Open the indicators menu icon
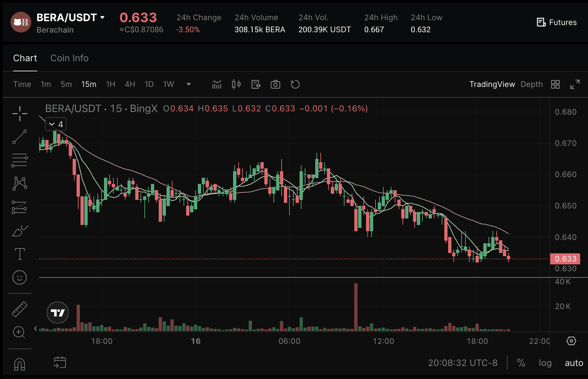The height and width of the screenshot is (379, 588). pyautogui.click(x=216, y=85)
